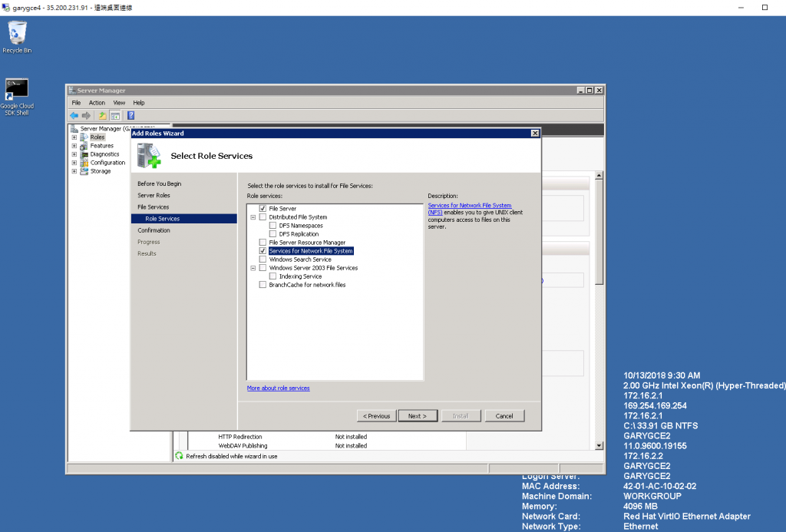Click the Next button
786x532 pixels.
coord(418,415)
